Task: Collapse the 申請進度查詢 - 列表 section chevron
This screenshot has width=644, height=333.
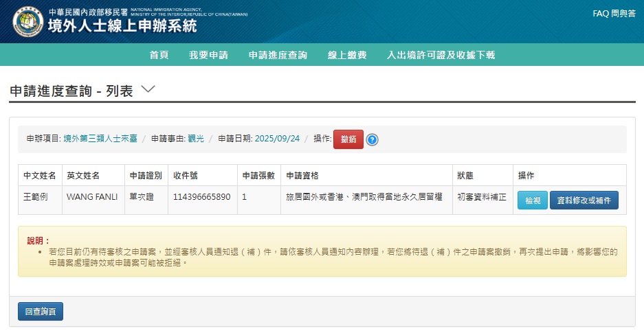Action: pos(148,89)
